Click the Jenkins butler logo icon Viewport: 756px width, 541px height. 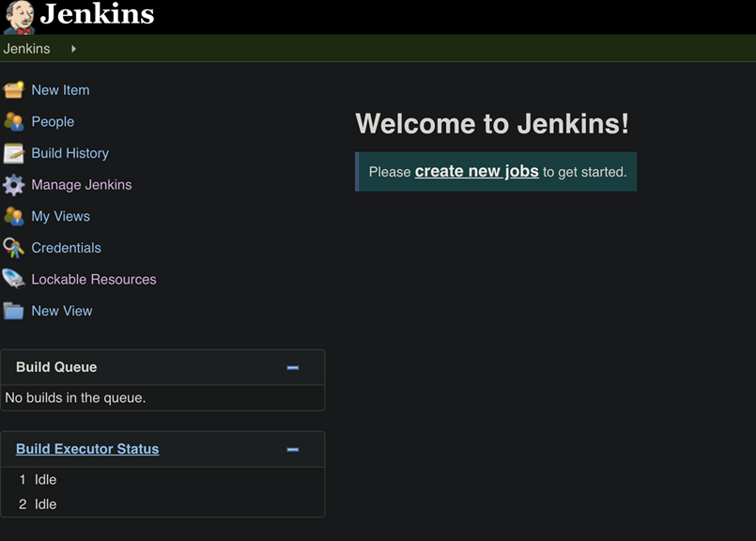point(20,17)
